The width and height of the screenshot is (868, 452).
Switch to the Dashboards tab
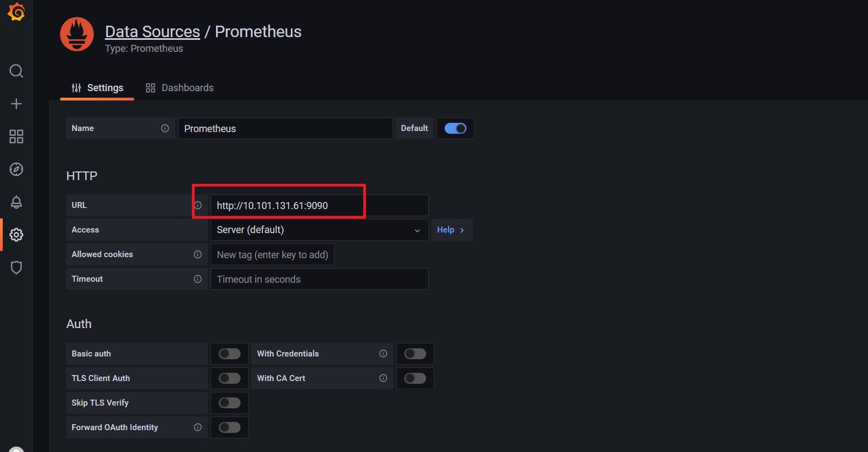click(x=179, y=88)
